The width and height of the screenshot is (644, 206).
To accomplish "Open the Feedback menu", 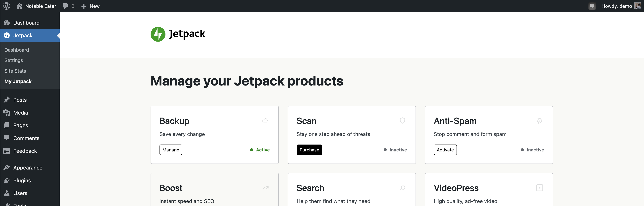I will tap(30, 151).
